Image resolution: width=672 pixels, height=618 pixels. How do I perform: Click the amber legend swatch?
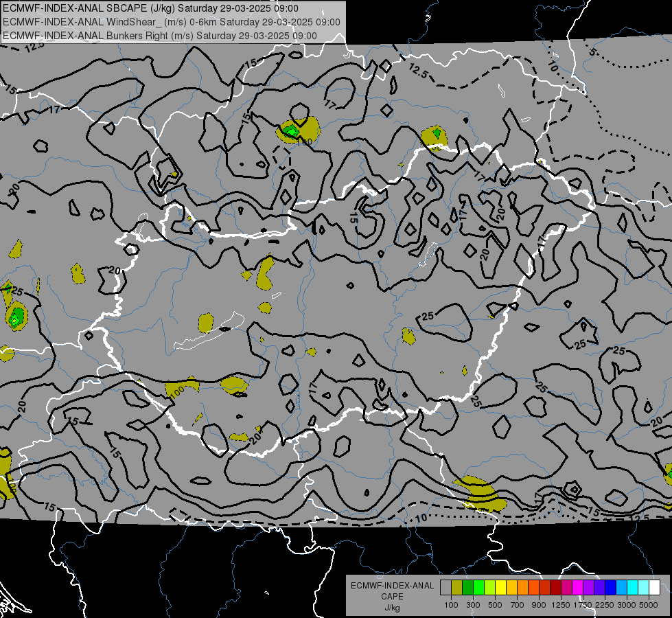coord(511,587)
